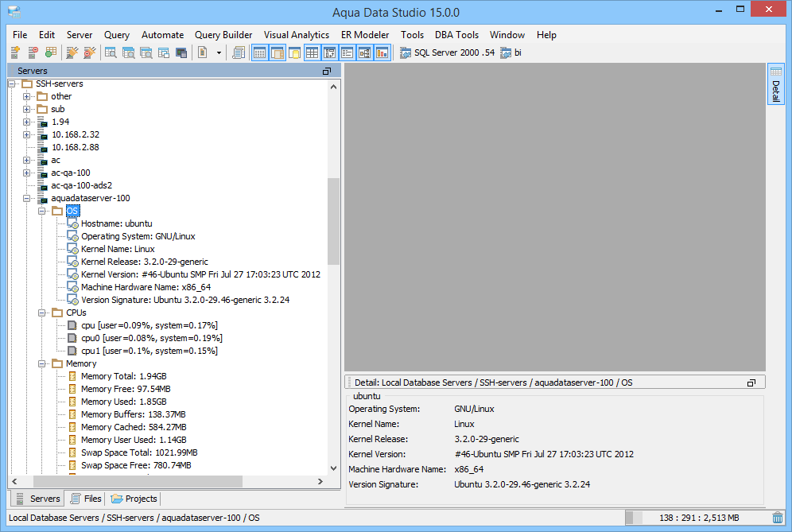Screen dimensions: 792x532
Task: Toggle the form layout with arrow filter button
Action: (x=330, y=52)
